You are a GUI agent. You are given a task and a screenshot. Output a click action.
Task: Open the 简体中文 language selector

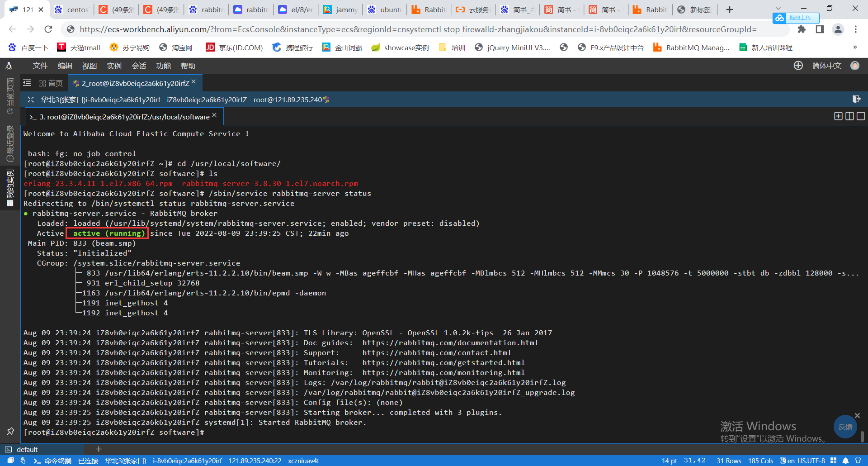pyautogui.click(x=826, y=66)
